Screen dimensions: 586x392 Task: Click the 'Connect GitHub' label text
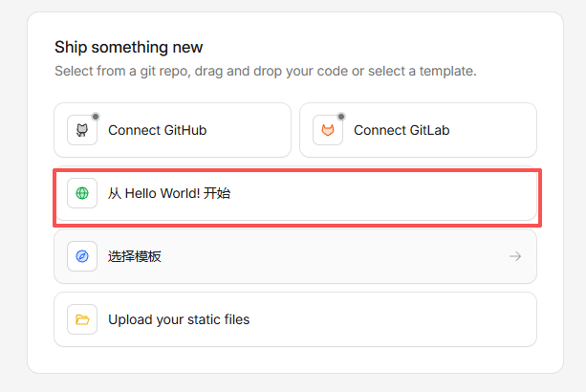pos(157,130)
